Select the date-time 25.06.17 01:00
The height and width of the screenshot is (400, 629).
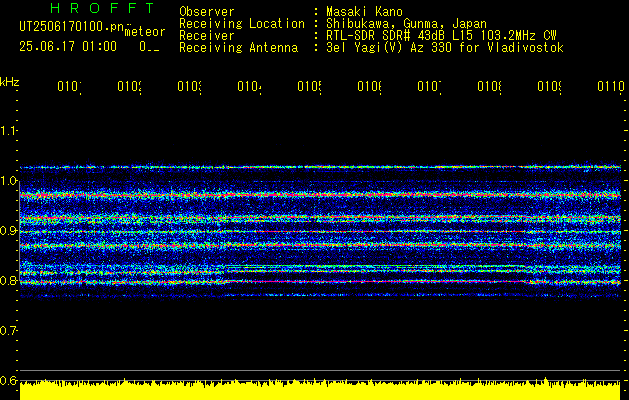68,47
